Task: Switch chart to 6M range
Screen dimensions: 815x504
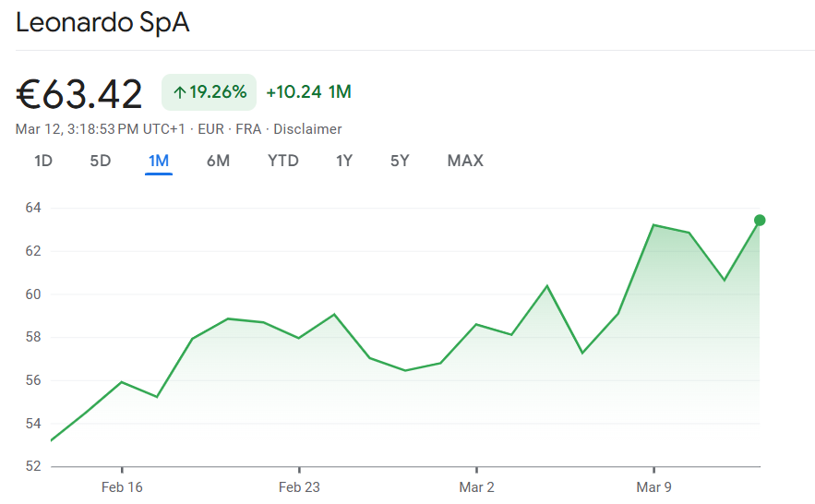Action: [218, 161]
